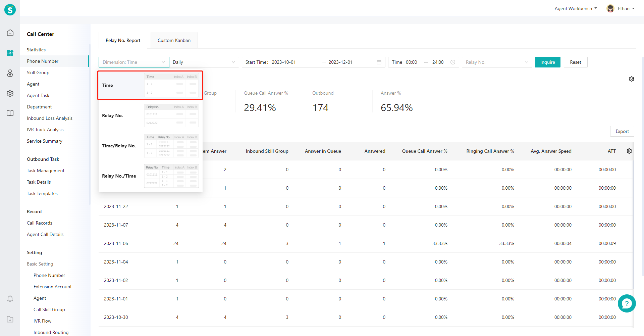Open Task Templates
Image resolution: width=644 pixels, height=336 pixels.
pyautogui.click(x=42, y=193)
